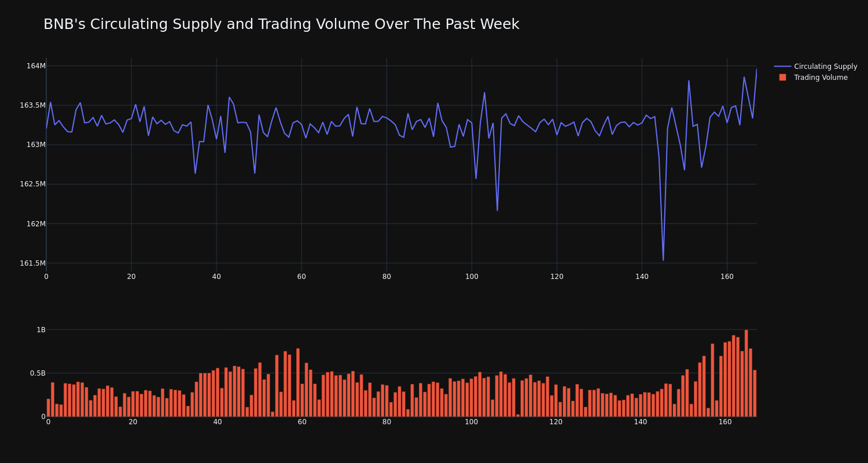Click the 162M label on the supply axis
Screen dimensions: 868x463
[x=36, y=223]
